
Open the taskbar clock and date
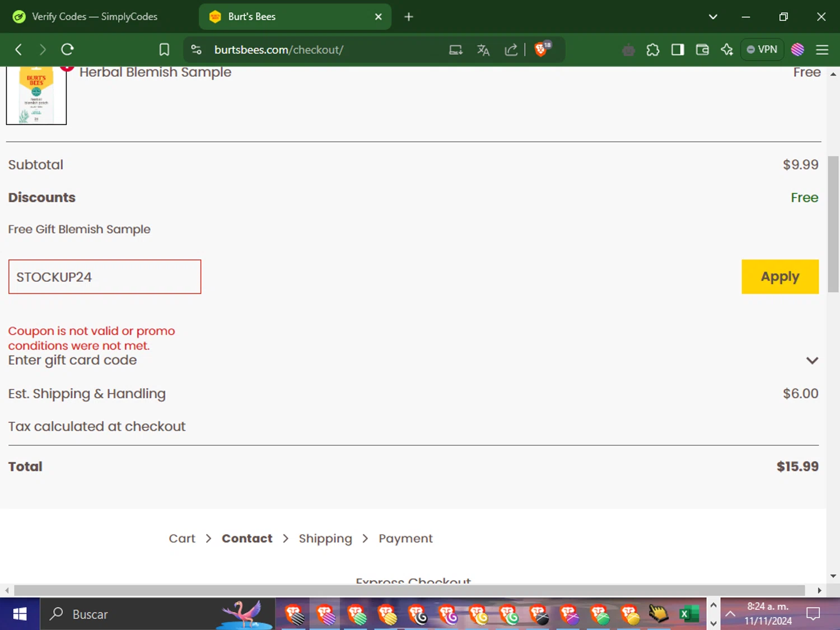point(768,614)
